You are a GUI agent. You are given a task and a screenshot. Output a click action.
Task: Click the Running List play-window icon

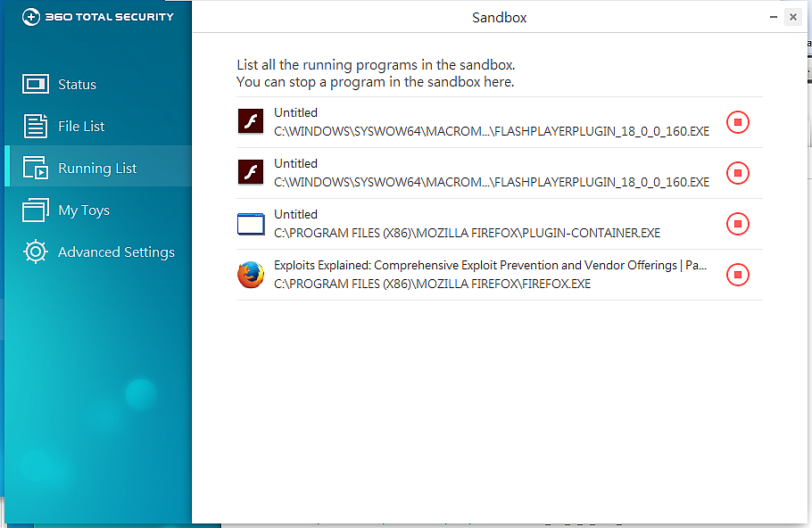pyautogui.click(x=35, y=168)
